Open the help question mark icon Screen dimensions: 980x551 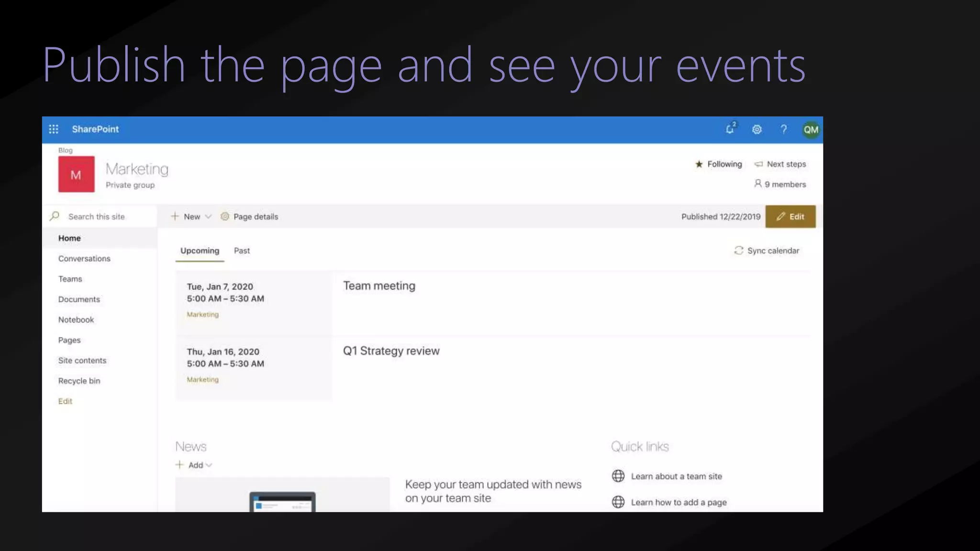tap(783, 129)
